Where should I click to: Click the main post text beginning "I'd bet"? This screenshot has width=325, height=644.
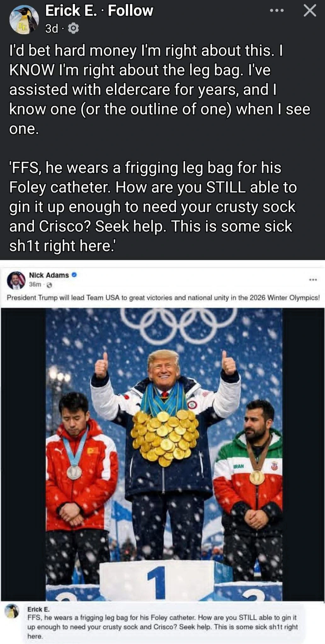tap(160, 89)
